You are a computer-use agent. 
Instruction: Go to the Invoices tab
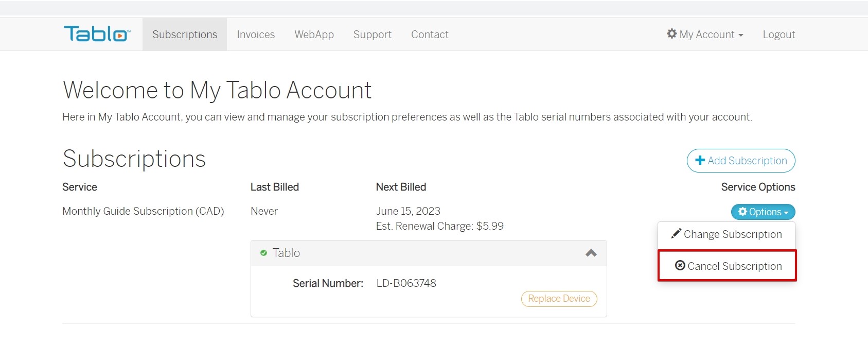[256, 35]
